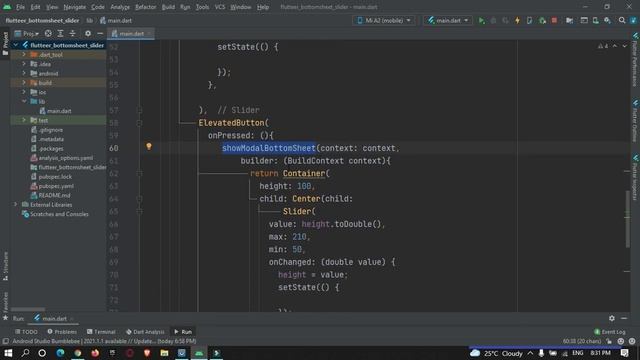Click the intention lightbulb on line 60
The image size is (640, 360).
pyautogui.click(x=149, y=146)
